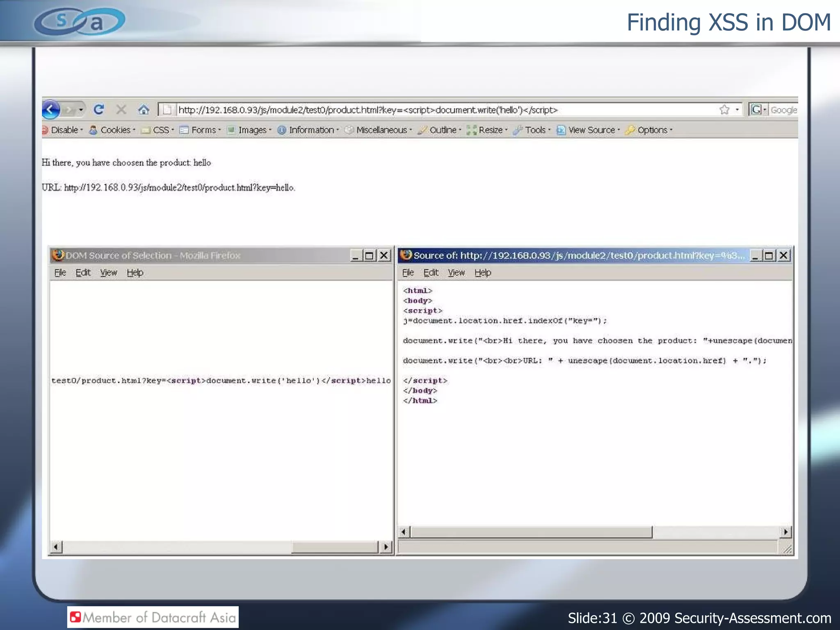
Task: Click Firefox icon in DOM Source title bar
Action: click(58, 255)
